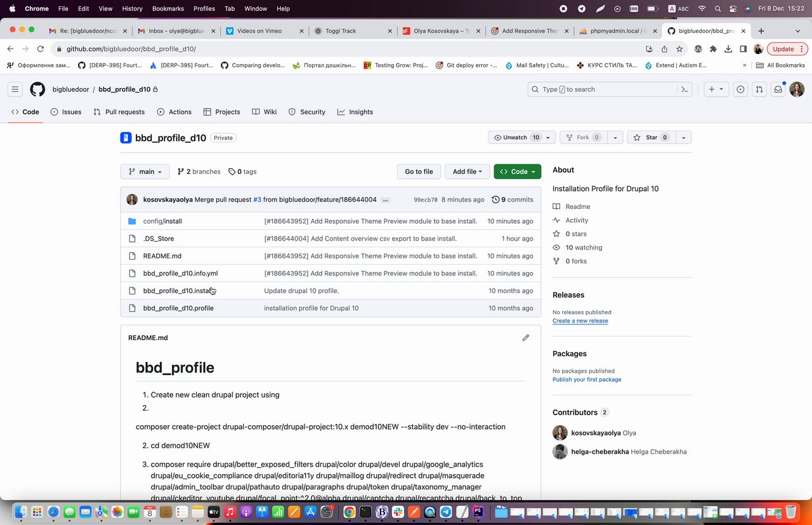Open Safari from the Dock

[53, 512]
